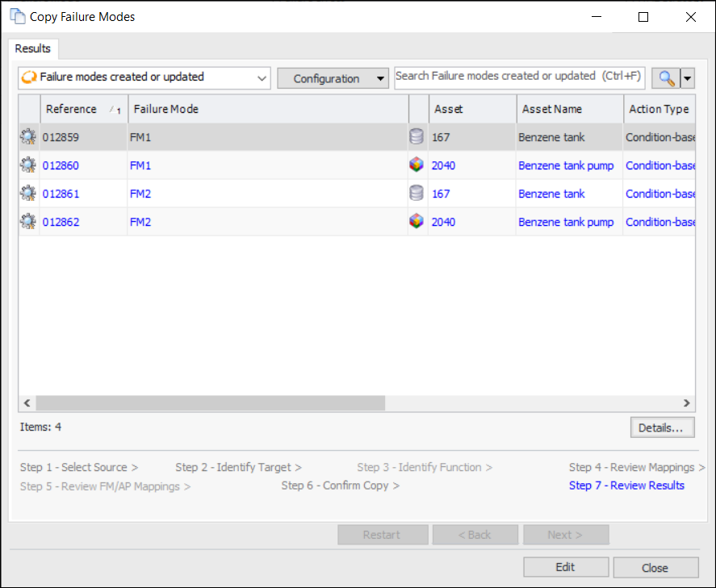Click Copy Failure Modes title bar icon
Screen dimensions: 716x588
[18, 17]
